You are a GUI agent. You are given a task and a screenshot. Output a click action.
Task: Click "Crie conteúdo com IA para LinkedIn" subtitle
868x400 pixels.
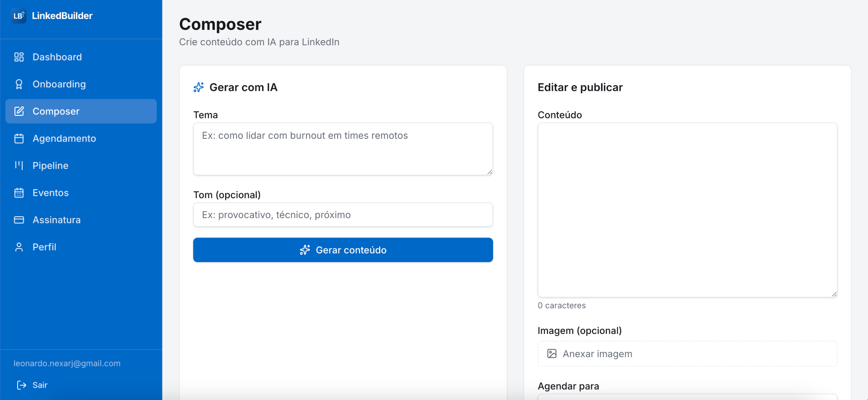tap(259, 42)
